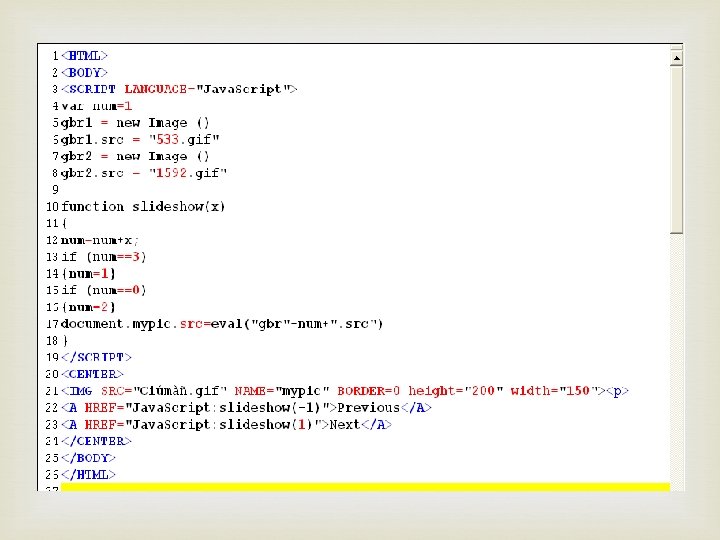Click the scrollbar track below the thumb
This screenshot has width=720, height=540.
point(676,362)
